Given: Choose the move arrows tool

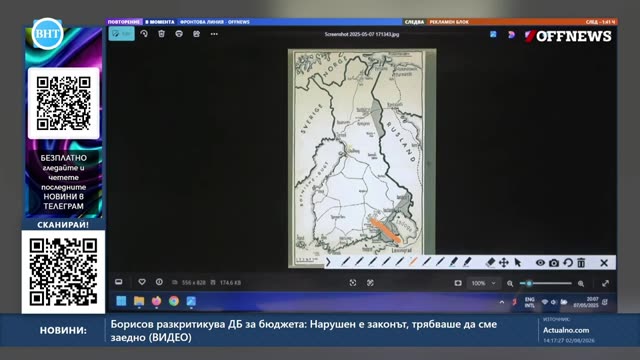Looking at the screenshot, I should (504, 262).
